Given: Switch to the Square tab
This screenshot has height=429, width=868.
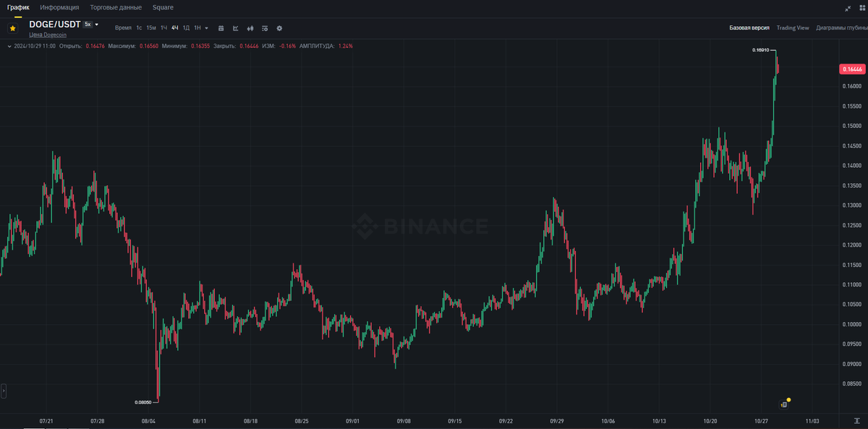Looking at the screenshot, I should coord(163,7).
